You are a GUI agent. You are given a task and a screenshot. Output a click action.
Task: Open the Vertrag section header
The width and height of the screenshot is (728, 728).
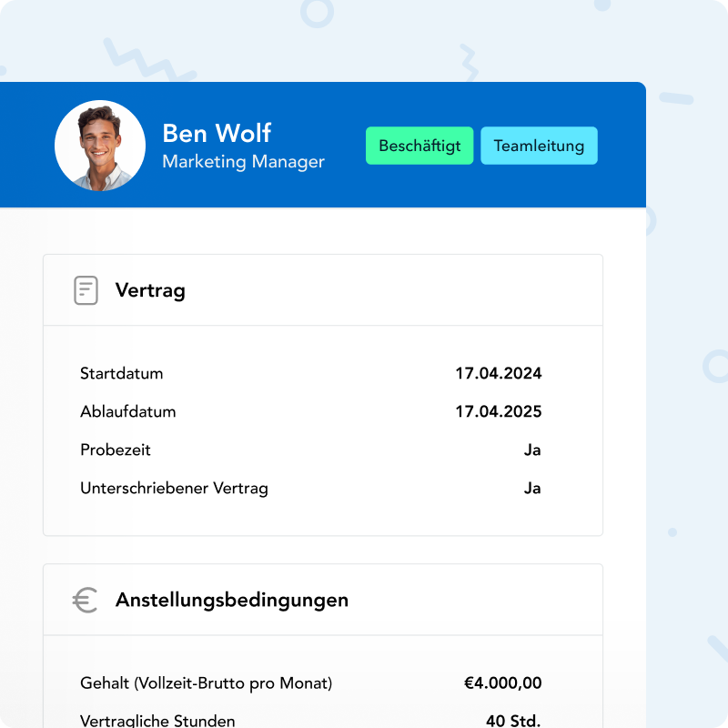coord(323,290)
